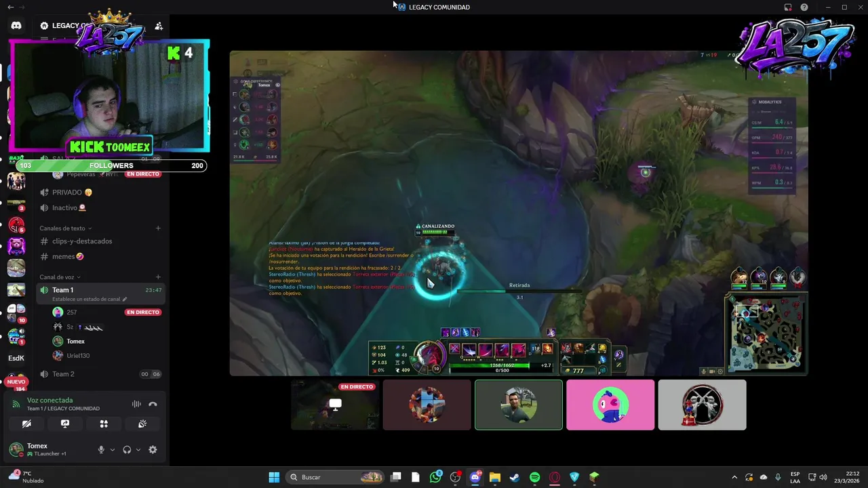Open the red server icon with badge 5
The width and height of the screenshot is (868, 488).
pos(16,224)
